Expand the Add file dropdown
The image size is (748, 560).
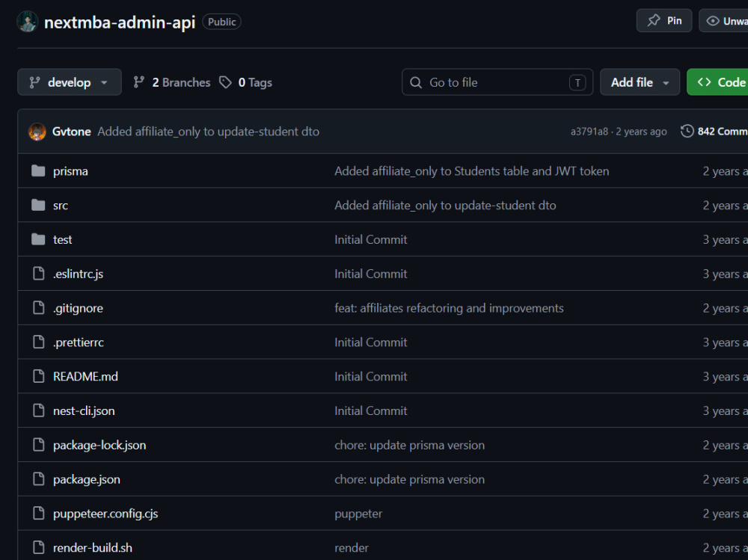(640, 82)
